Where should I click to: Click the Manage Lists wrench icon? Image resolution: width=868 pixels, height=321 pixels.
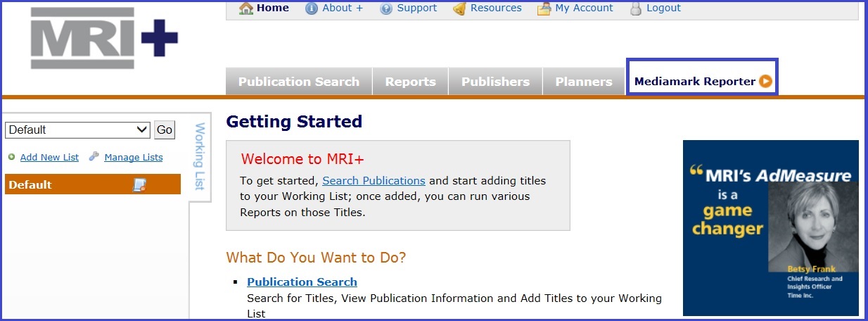(x=94, y=157)
